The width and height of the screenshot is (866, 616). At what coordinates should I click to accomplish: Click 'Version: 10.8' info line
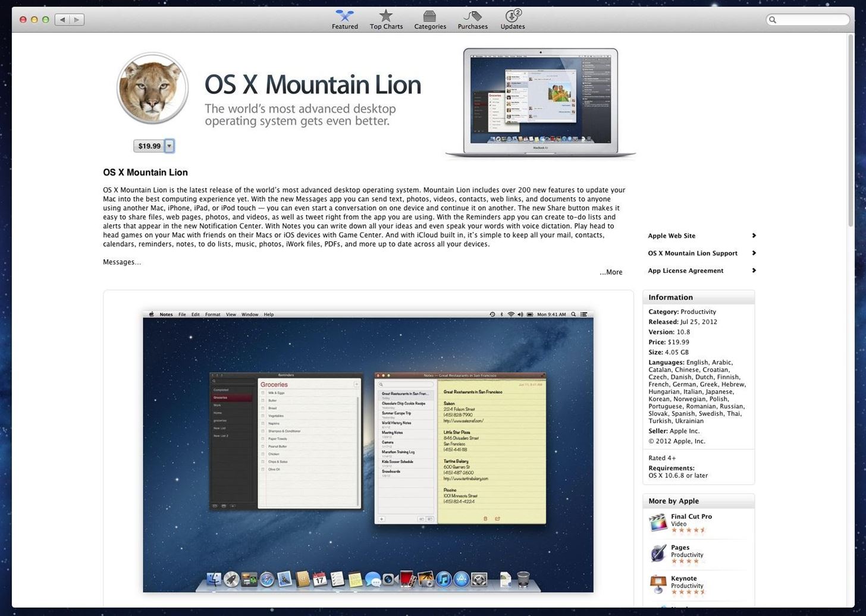(x=669, y=332)
